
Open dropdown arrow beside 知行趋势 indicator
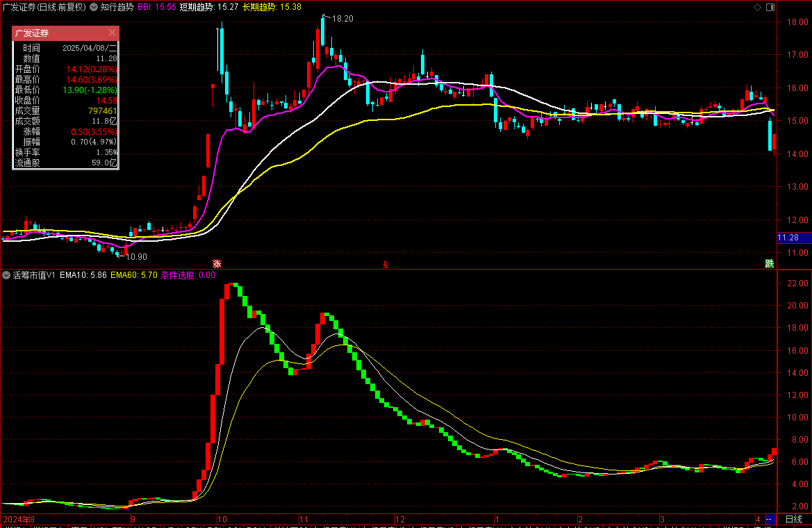click(94, 7)
